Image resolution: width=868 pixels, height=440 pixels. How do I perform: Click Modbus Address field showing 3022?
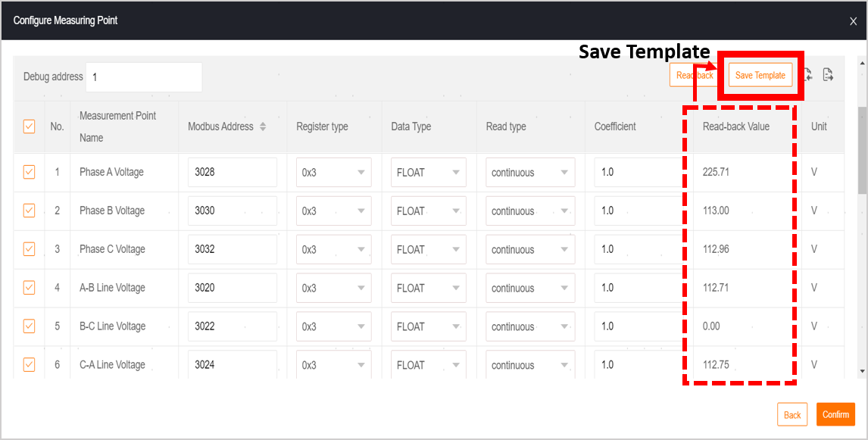tap(233, 326)
